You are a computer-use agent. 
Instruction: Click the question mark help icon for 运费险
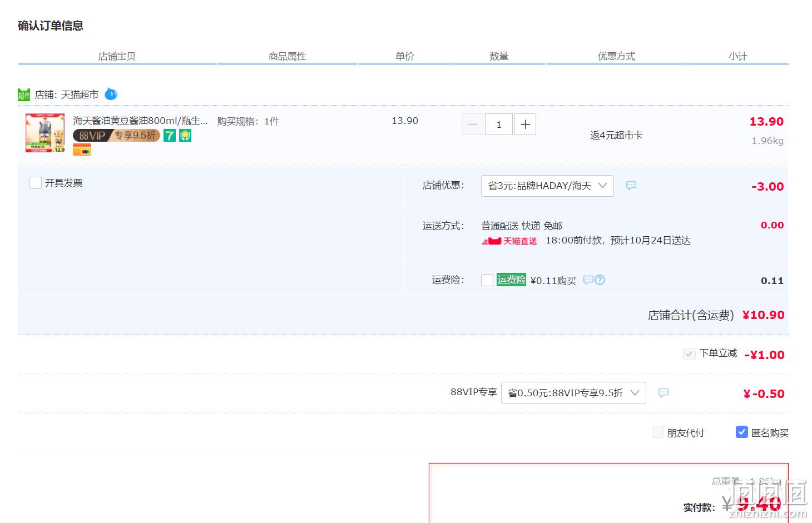pyautogui.click(x=600, y=280)
